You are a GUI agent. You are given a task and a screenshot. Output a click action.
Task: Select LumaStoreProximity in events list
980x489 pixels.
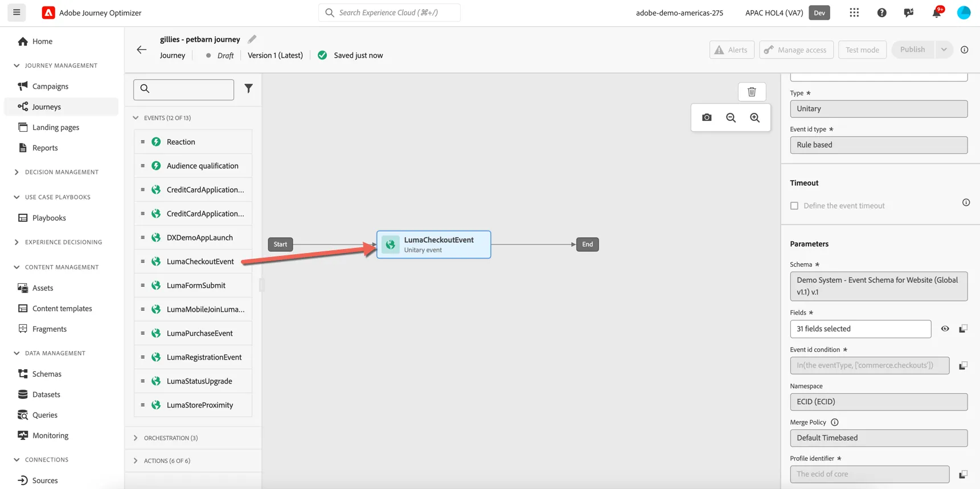click(193, 405)
